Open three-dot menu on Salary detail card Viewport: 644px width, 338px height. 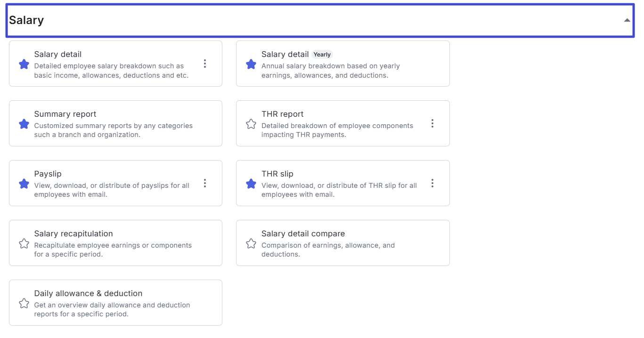point(205,64)
